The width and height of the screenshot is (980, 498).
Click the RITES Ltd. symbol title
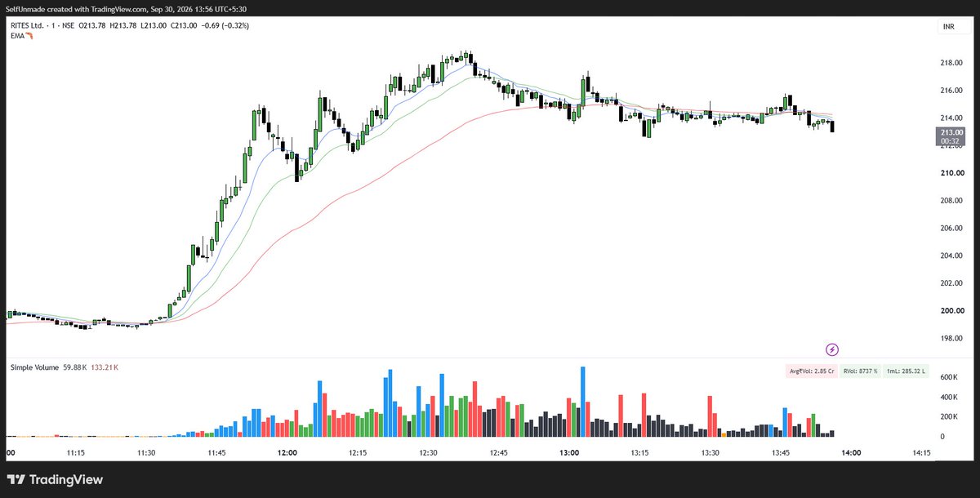pos(28,26)
